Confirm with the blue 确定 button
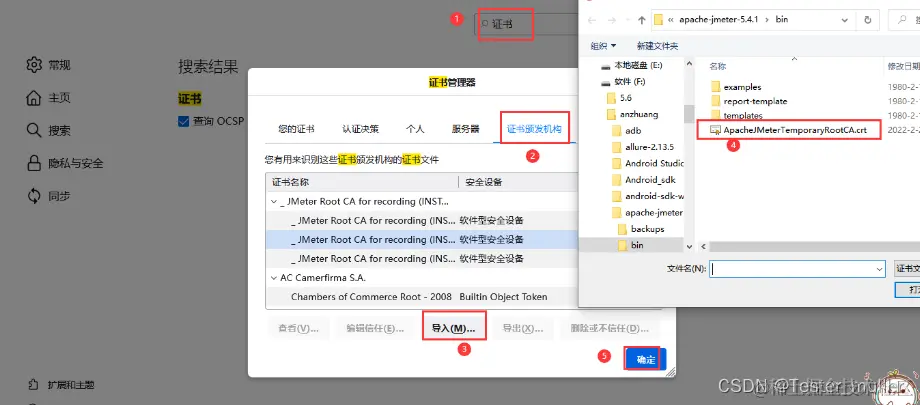The height and width of the screenshot is (405, 920). pos(645,360)
